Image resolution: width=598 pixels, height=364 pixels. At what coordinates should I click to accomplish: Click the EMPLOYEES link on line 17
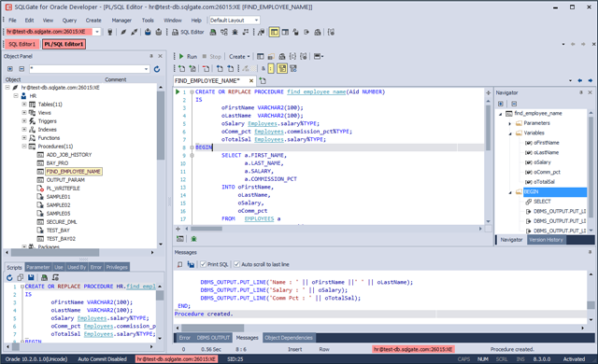coord(259,218)
